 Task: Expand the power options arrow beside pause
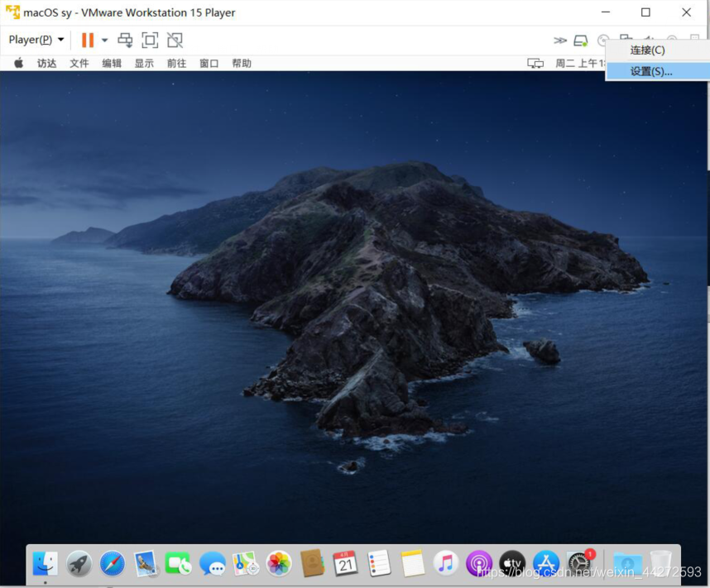(x=105, y=40)
